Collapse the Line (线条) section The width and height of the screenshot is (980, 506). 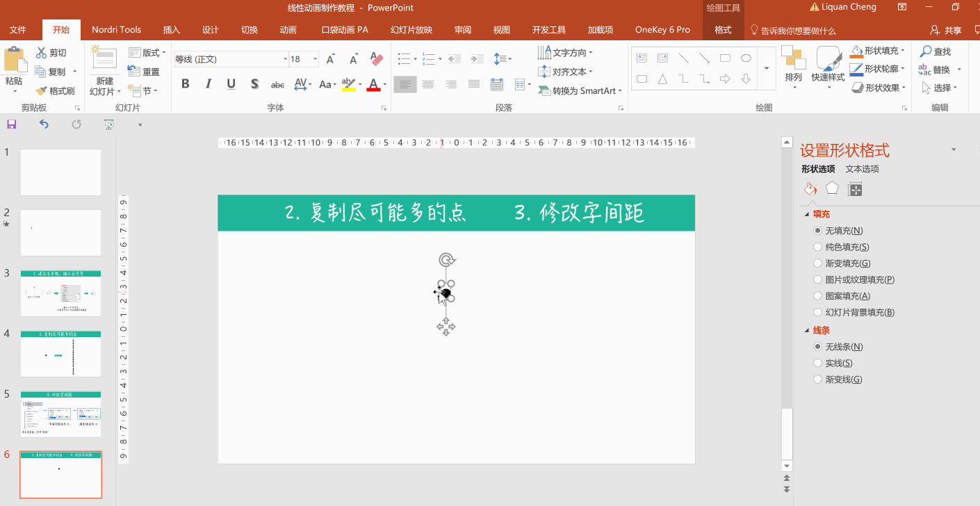[x=807, y=330]
